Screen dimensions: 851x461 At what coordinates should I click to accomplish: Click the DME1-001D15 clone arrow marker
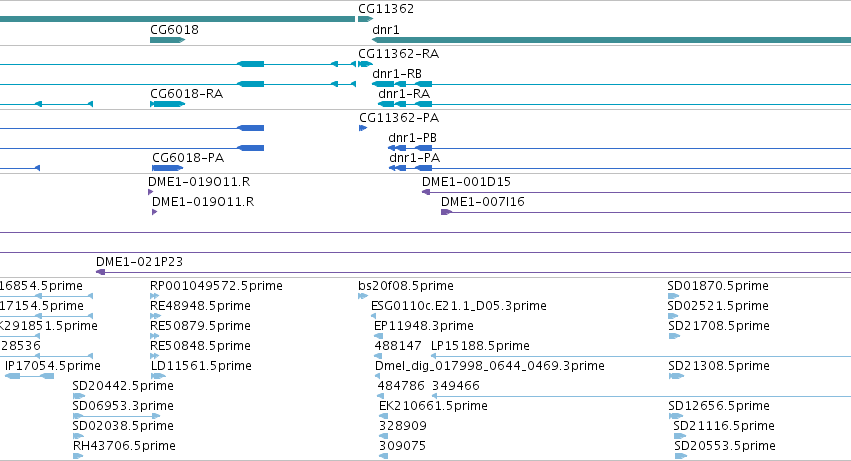[426, 192]
